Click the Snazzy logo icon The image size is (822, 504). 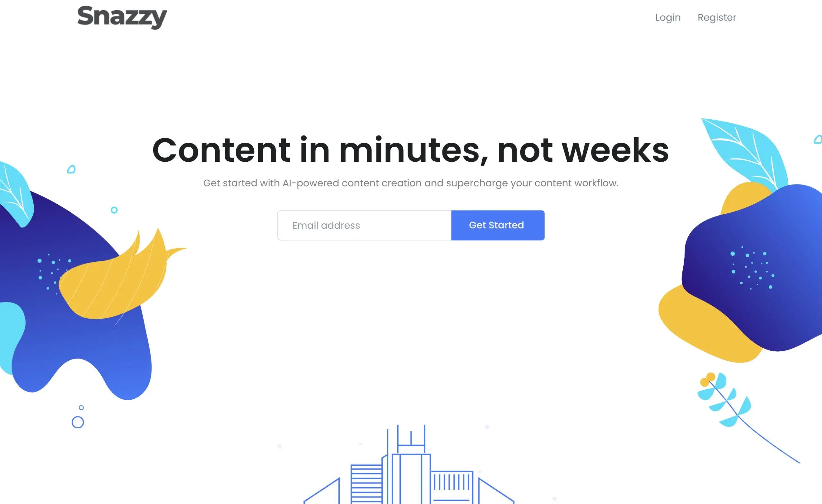click(x=122, y=18)
